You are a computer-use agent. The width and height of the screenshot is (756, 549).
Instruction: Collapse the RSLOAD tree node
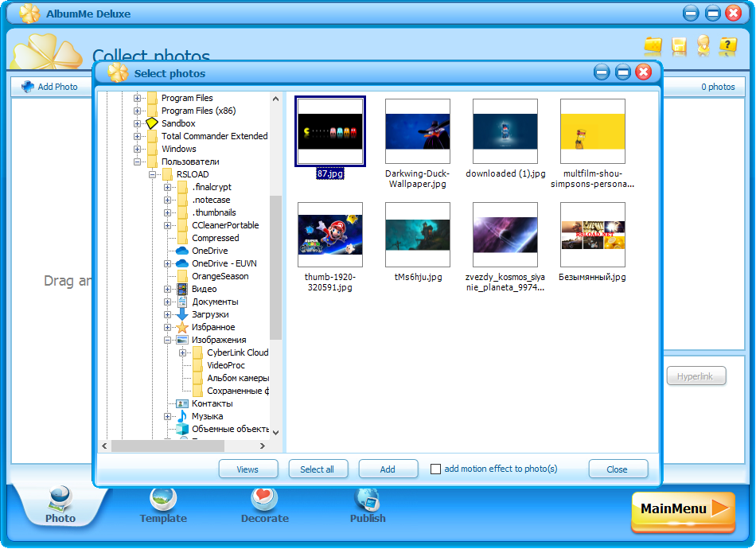pos(152,174)
